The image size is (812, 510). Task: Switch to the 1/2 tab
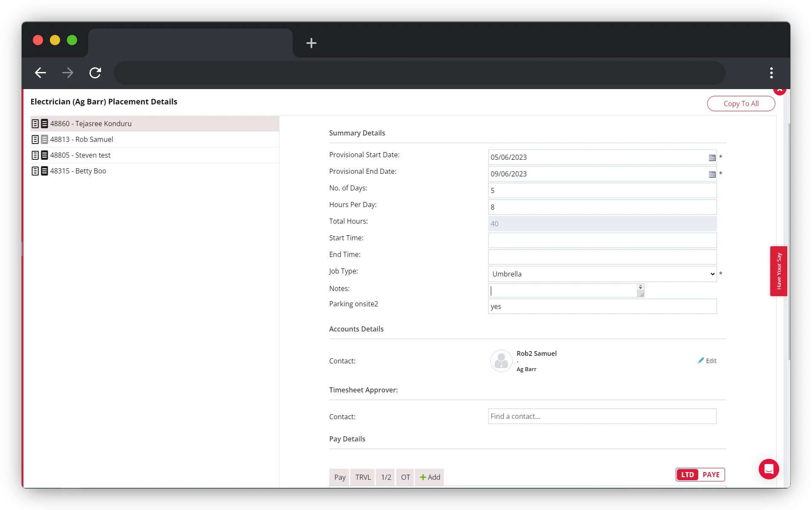coord(386,477)
